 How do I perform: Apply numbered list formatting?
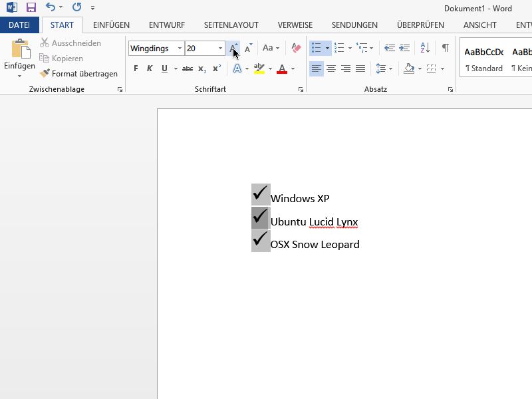pyautogui.click(x=339, y=48)
